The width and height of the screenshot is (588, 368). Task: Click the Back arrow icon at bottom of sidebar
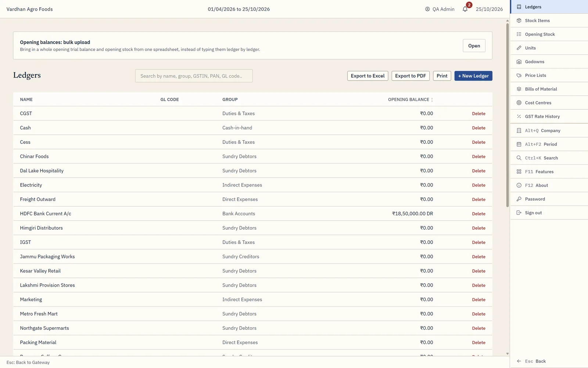pos(519,361)
